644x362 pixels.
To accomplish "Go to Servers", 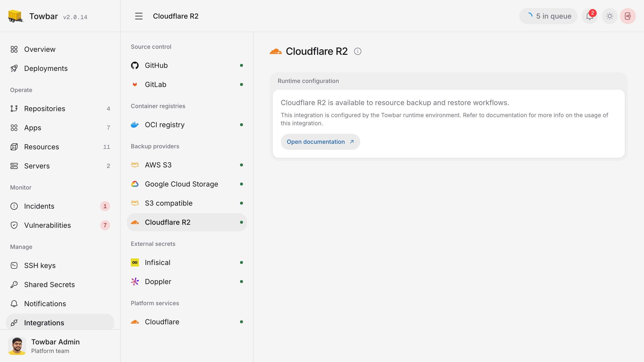I will point(60,166).
